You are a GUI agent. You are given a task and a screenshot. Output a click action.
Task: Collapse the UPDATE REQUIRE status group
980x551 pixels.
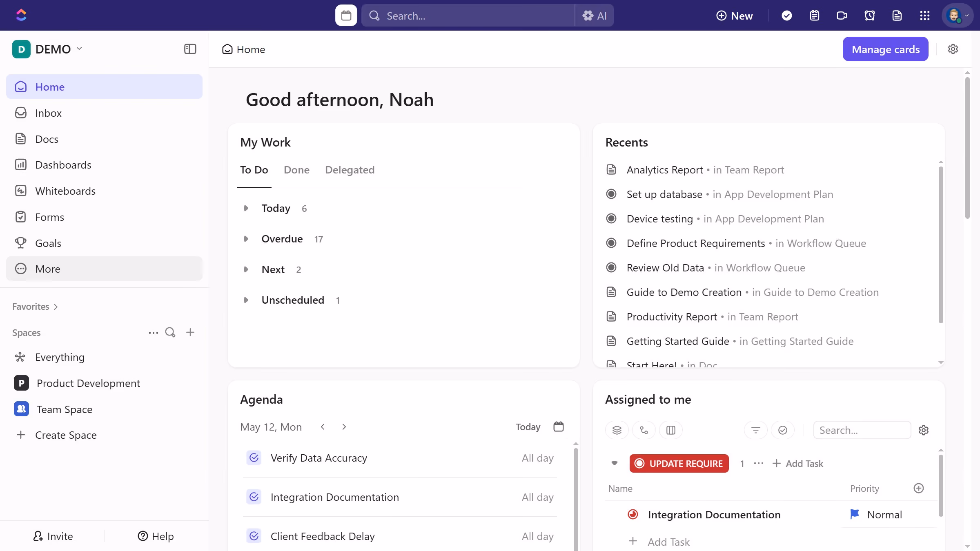click(614, 463)
